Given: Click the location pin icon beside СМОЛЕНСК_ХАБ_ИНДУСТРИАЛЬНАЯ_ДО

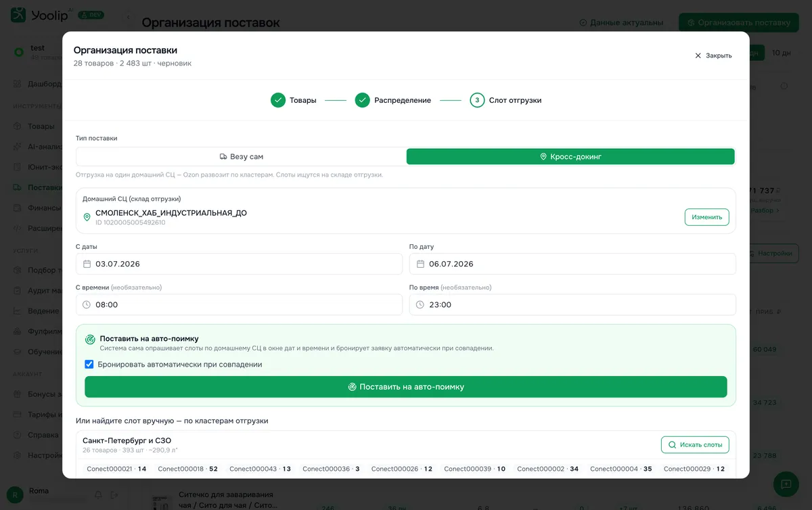Looking at the screenshot, I should click(87, 217).
